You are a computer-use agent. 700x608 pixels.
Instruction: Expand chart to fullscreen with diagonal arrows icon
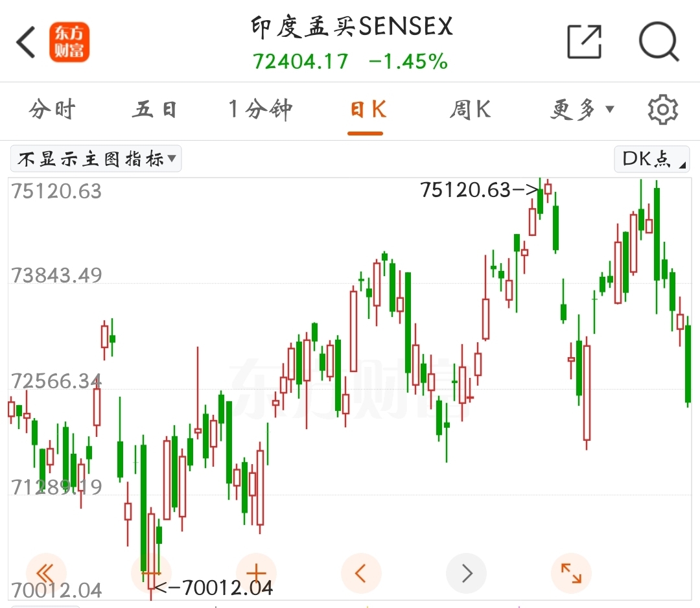[x=571, y=573]
